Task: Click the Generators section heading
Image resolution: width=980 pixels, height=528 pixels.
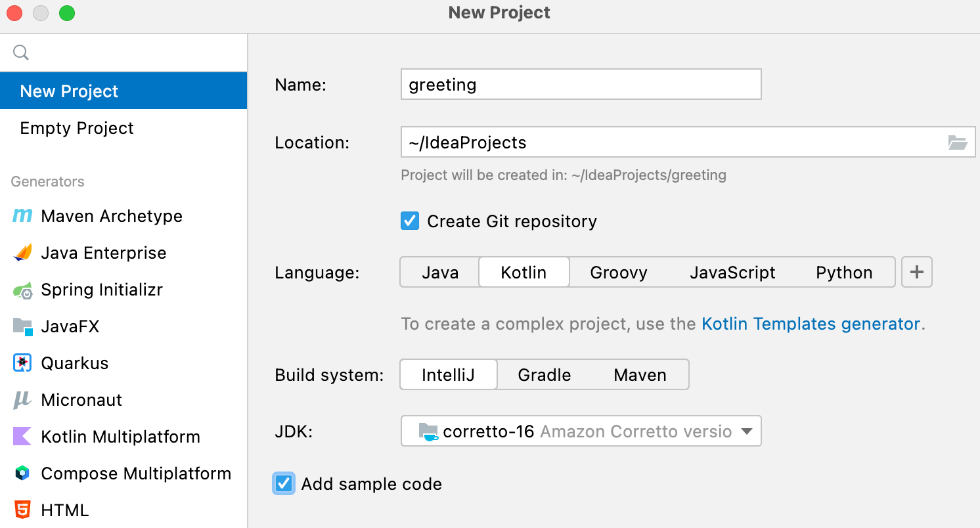Action: pyautogui.click(x=47, y=182)
